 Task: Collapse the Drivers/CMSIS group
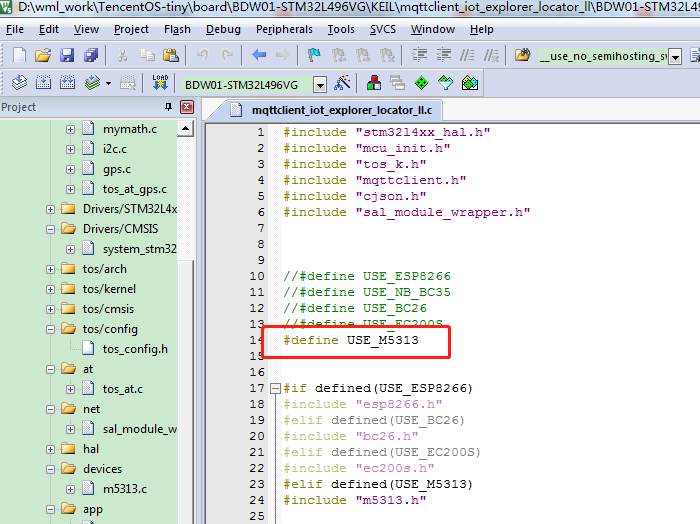(50, 229)
